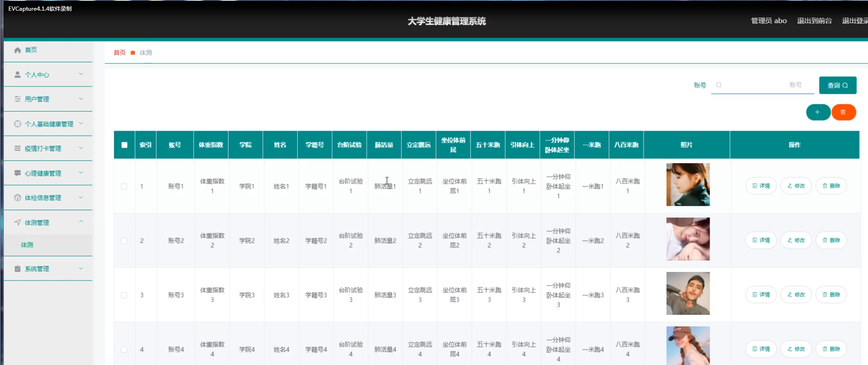
Task: Click 修改 for row 账号1
Action: pyautogui.click(x=796, y=186)
